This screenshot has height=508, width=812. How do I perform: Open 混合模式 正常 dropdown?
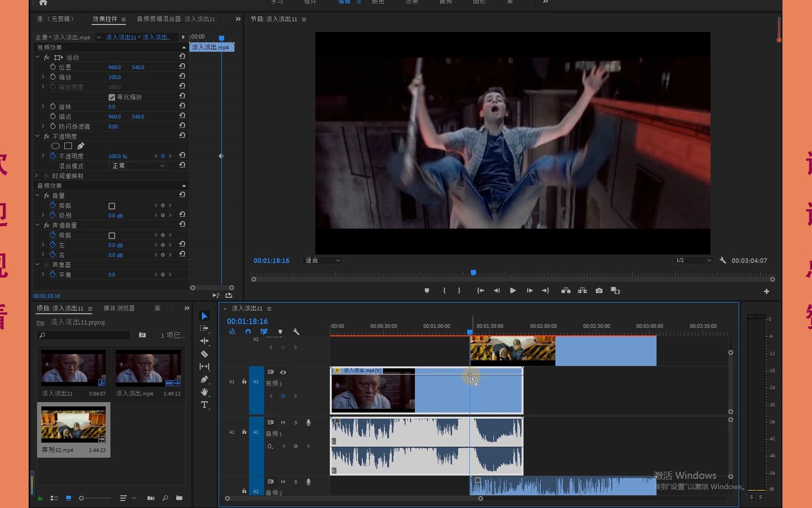pyautogui.click(x=137, y=166)
